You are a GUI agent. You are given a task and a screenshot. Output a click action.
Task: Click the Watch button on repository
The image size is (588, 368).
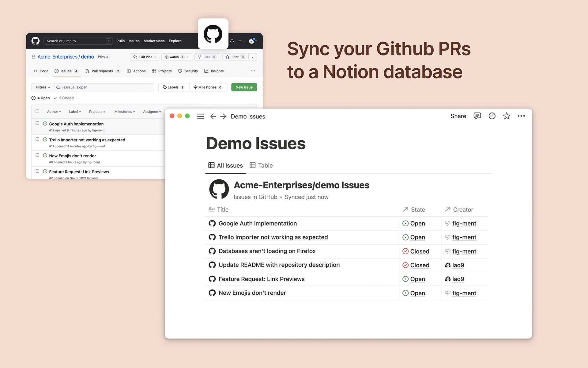pos(173,57)
